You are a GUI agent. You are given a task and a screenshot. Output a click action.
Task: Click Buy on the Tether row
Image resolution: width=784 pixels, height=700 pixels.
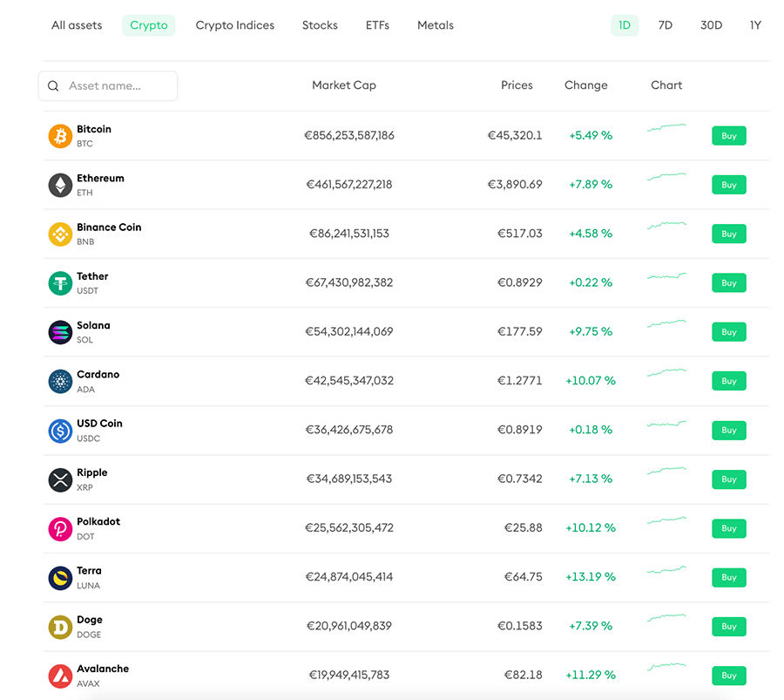point(729,282)
